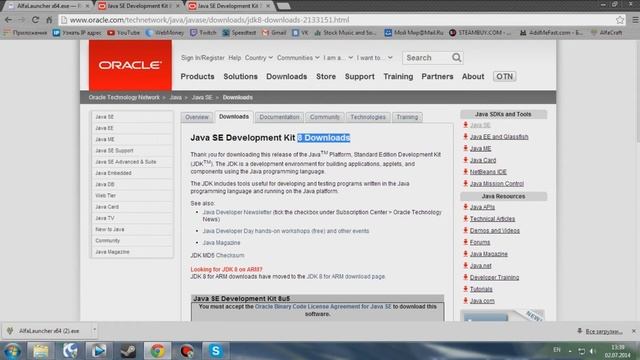Open Steam from the taskbar
The height and width of the screenshot is (360, 640).
click(x=128, y=351)
